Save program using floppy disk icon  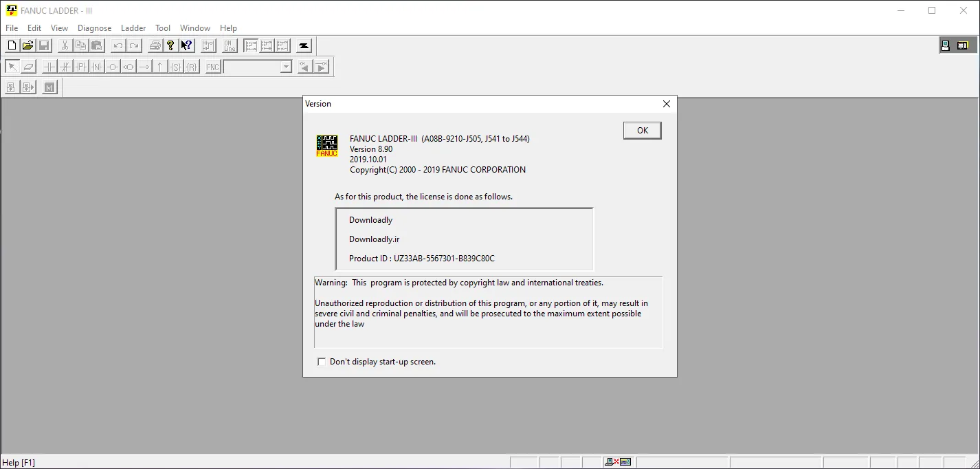(x=43, y=46)
